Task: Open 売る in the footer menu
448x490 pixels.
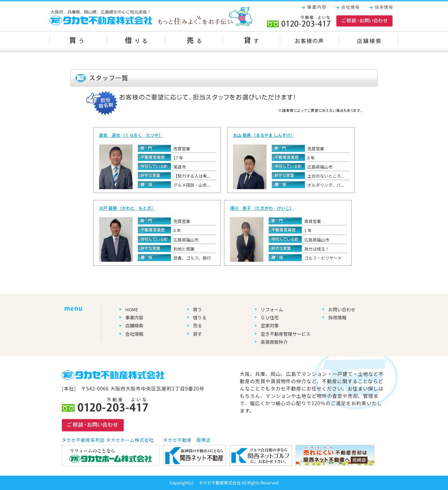Action: 197,326
